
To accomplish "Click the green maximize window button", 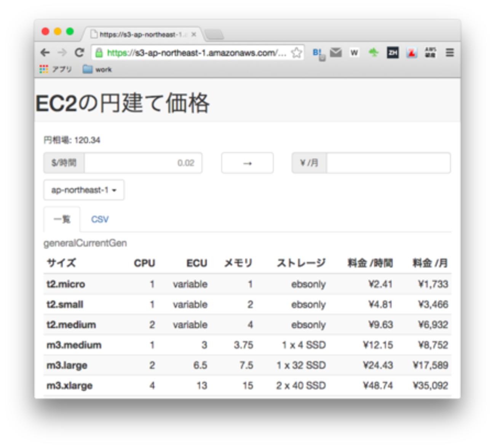I will (x=70, y=31).
